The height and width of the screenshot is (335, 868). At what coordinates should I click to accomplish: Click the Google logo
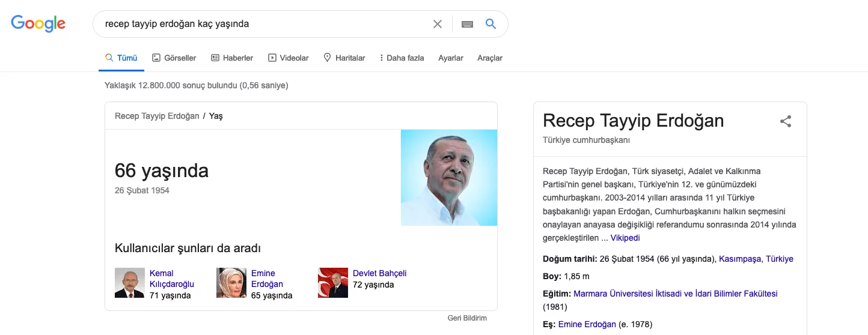click(38, 23)
